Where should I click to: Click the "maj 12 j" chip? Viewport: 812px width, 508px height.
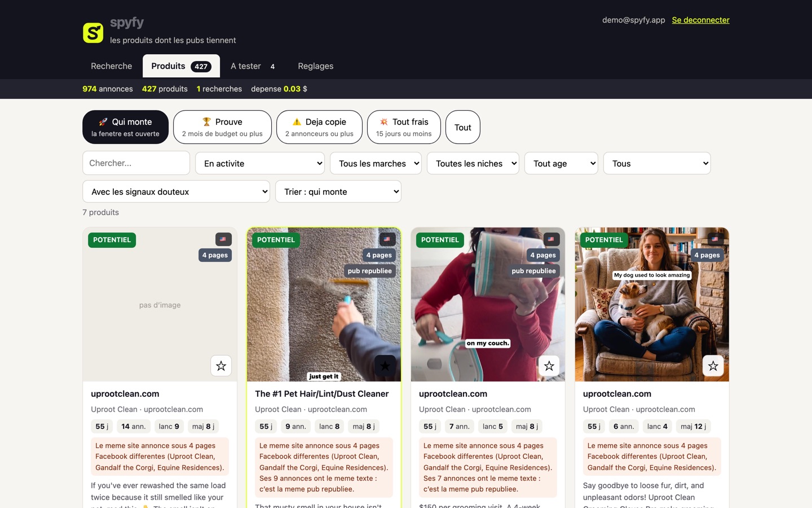[x=694, y=426]
